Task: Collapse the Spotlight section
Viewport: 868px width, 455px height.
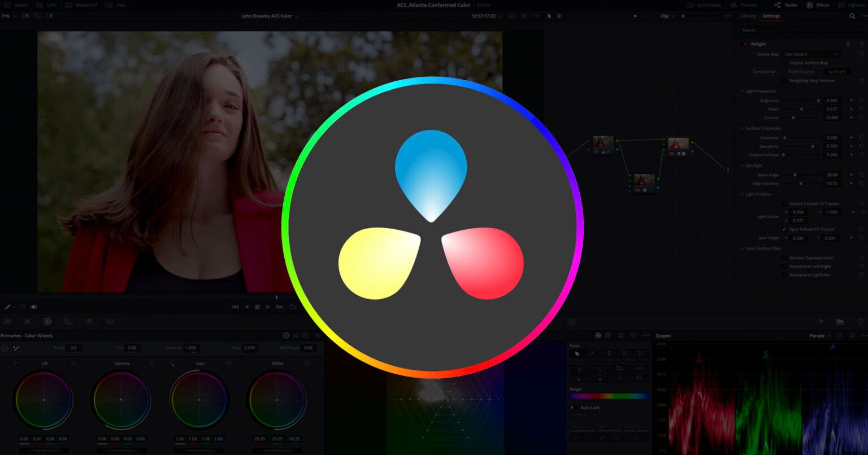Action: coord(742,165)
